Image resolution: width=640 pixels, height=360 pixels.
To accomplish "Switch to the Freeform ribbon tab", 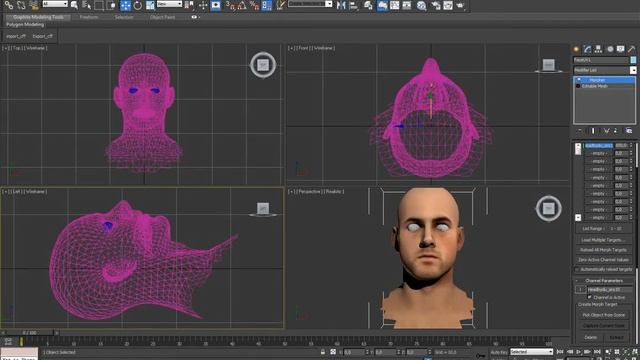I will pyautogui.click(x=89, y=17).
